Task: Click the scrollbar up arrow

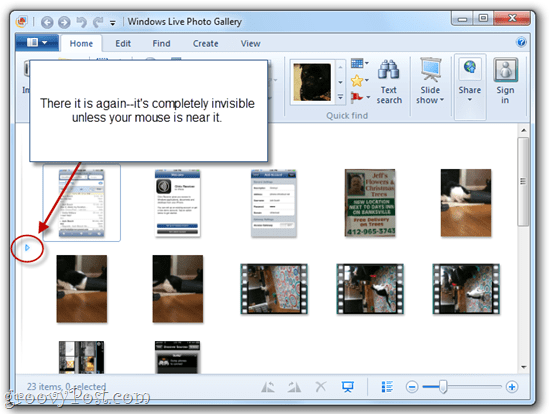Action: 523,130
